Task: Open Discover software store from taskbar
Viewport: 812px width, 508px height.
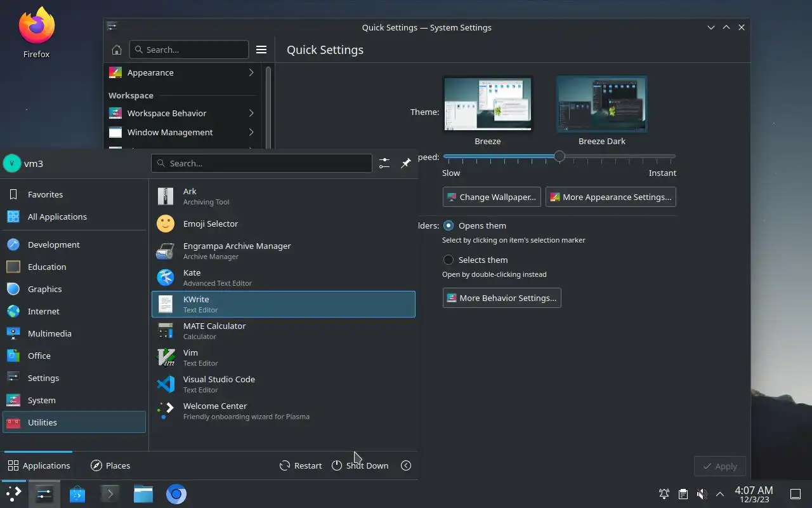Action: click(77, 494)
